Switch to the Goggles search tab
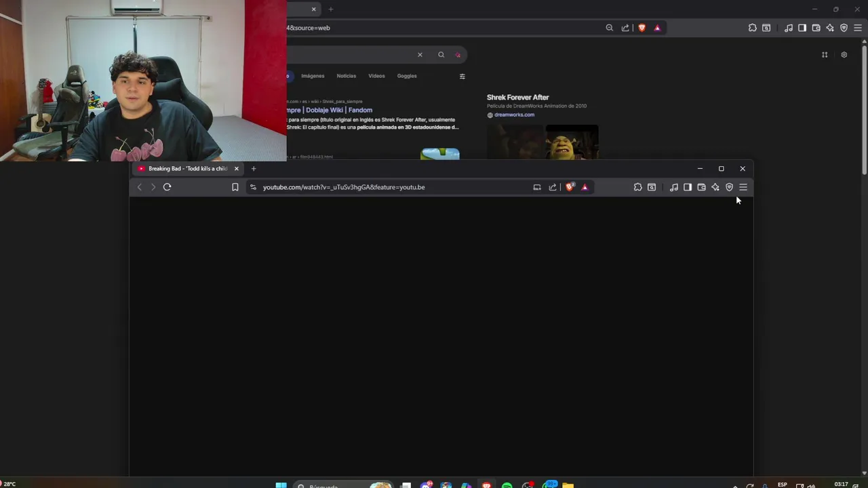 [407, 76]
